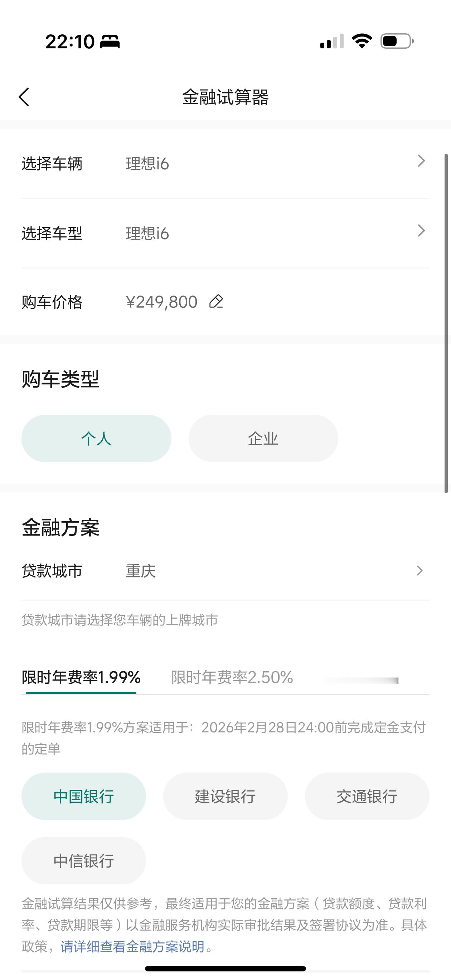Choose 中信银行 as the lender

coord(84,861)
